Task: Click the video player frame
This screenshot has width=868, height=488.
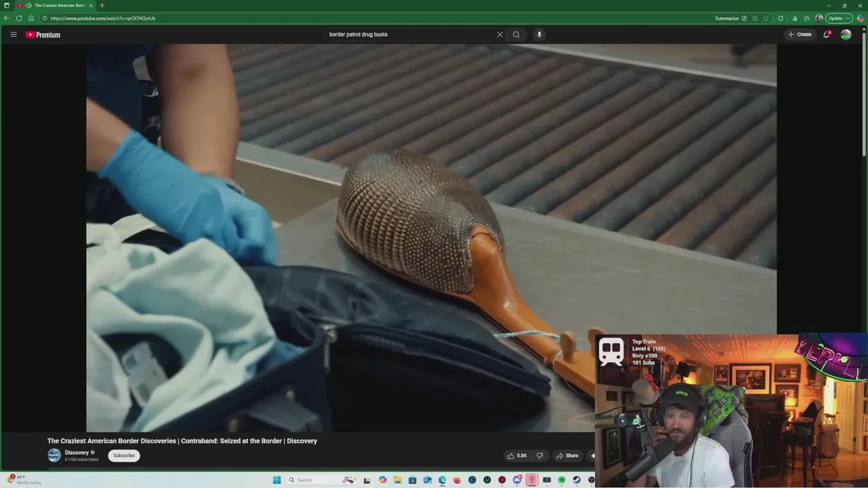Action: (431, 238)
